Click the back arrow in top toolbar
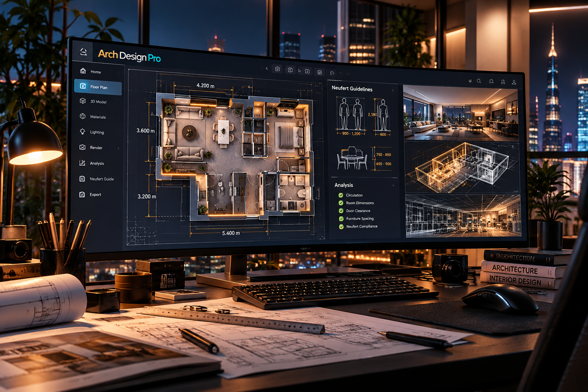Screen dimensions: 588x392 click(x=267, y=69)
